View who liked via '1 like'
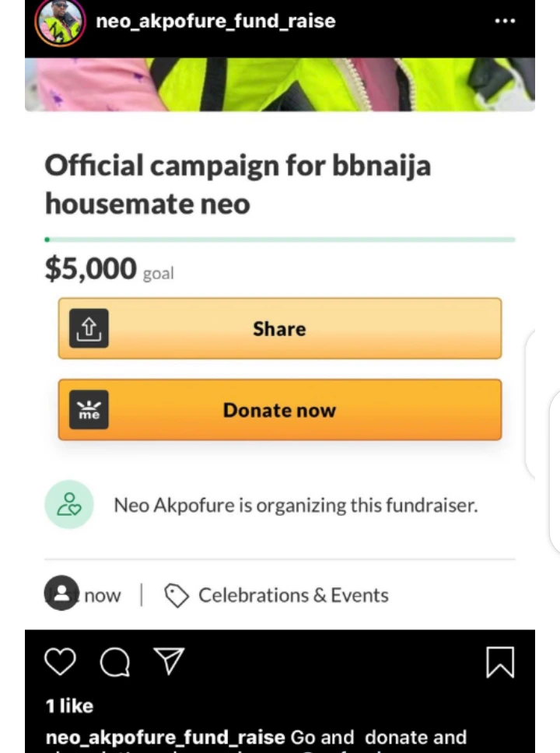 [69, 706]
